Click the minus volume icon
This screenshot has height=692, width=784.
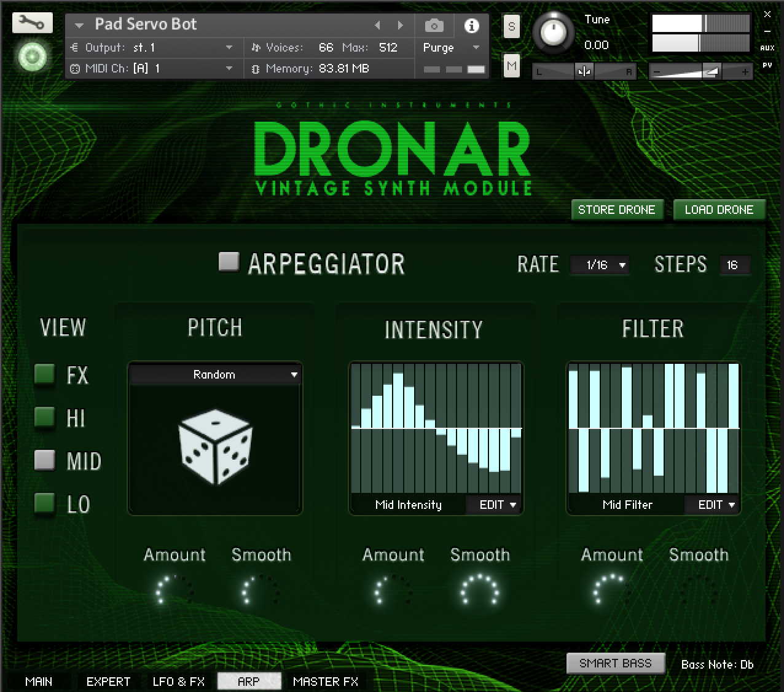point(657,73)
